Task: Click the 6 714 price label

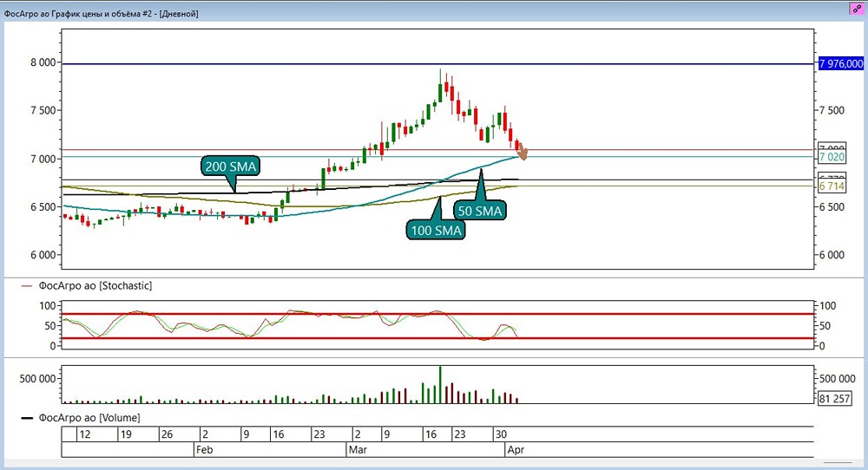Action: [x=832, y=186]
